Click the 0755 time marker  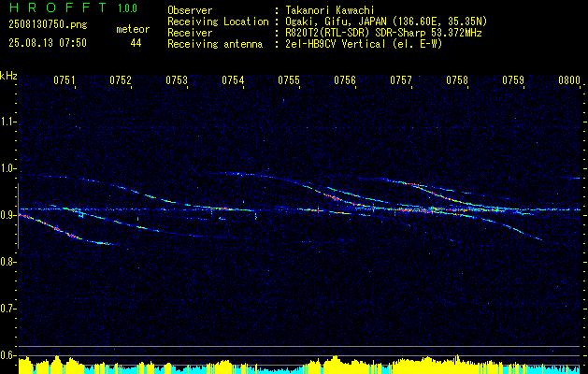(x=289, y=79)
